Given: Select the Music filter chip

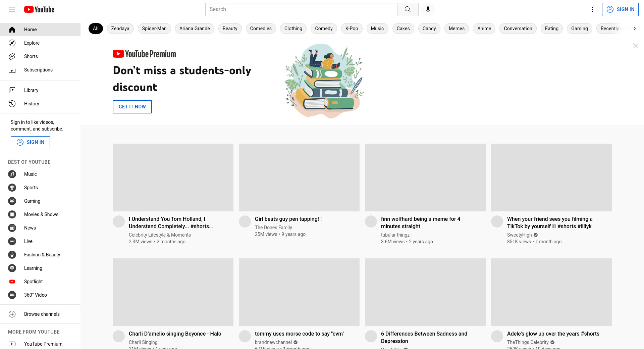Looking at the screenshot, I should (377, 29).
